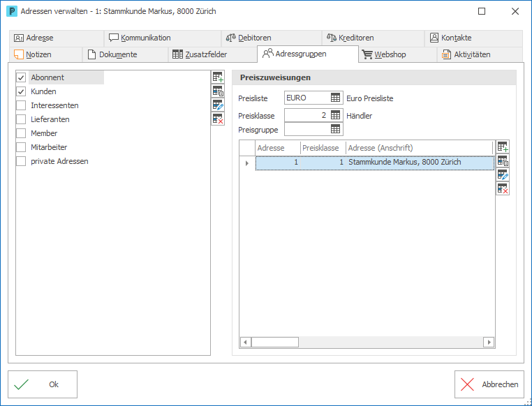
Task: Click the Adresse column header
Action: 278,148
